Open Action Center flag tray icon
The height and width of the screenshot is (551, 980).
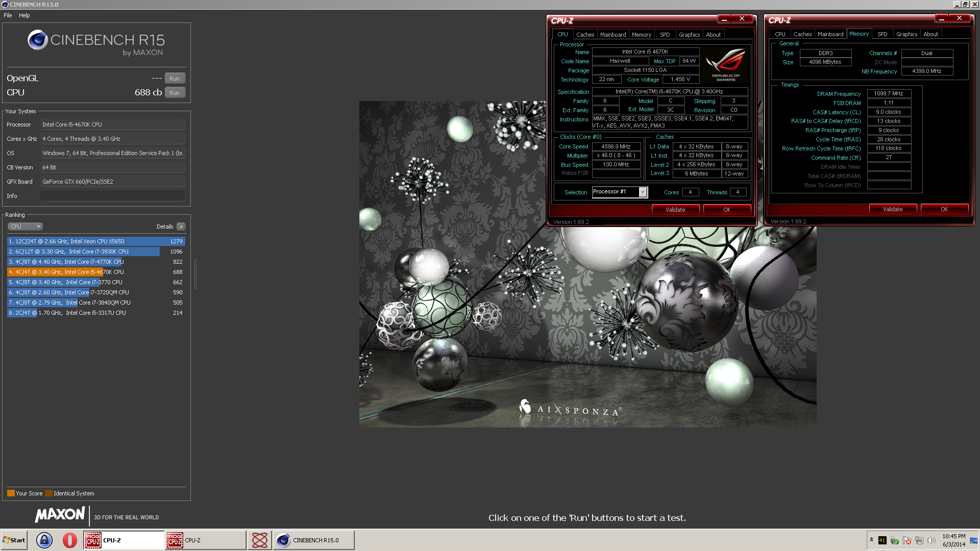[907, 540]
